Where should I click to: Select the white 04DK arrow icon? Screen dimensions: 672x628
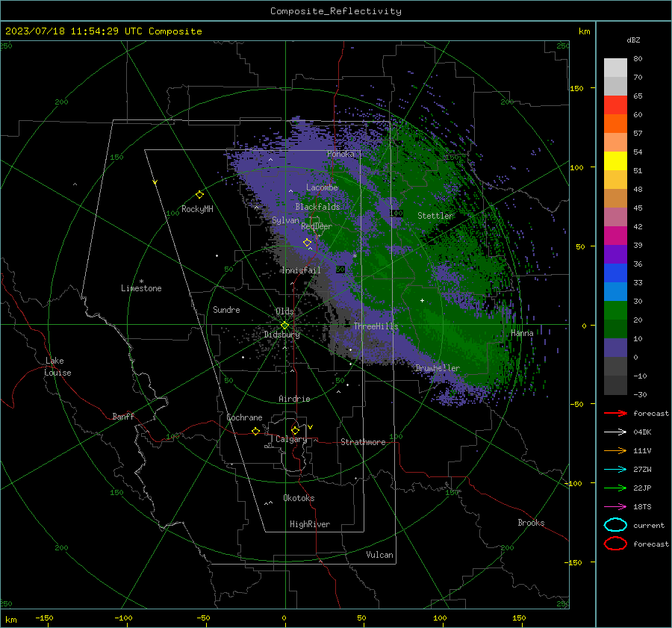click(x=615, y=432)
